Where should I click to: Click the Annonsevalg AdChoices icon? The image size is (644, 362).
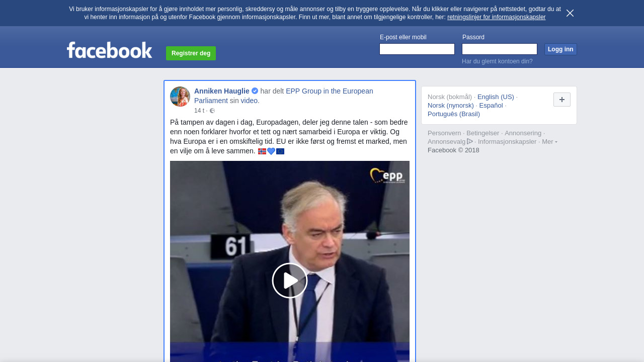click(x=470, y=141)
